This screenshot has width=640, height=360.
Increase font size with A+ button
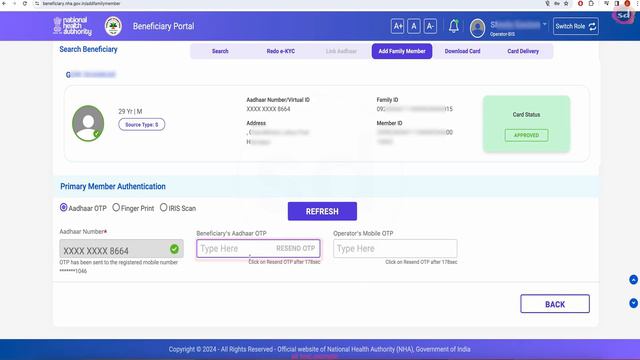point(397,26)
